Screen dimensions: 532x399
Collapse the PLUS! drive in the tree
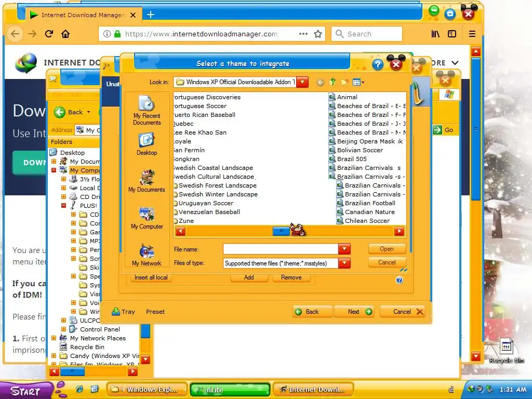63,206
